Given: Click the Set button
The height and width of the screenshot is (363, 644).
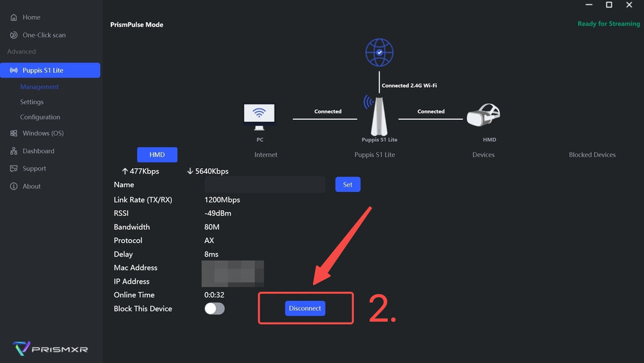Looking at the screenshot, I should tap(348, 184).
